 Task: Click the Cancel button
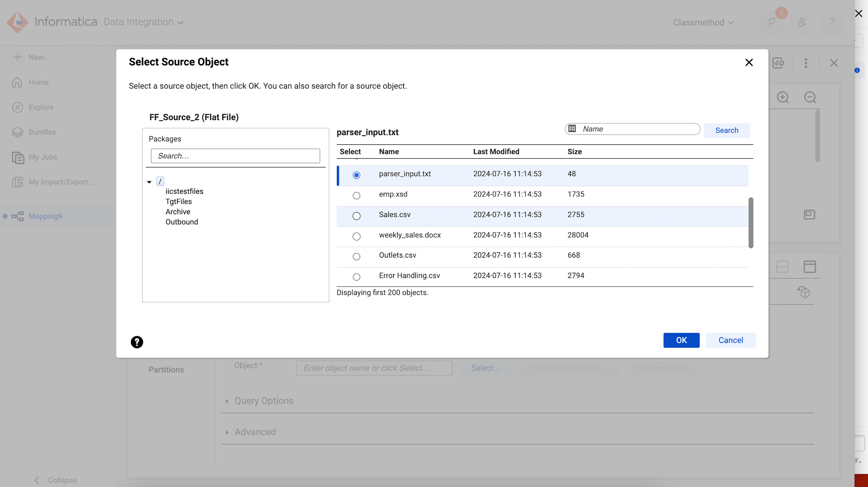(x=730, y=340)
